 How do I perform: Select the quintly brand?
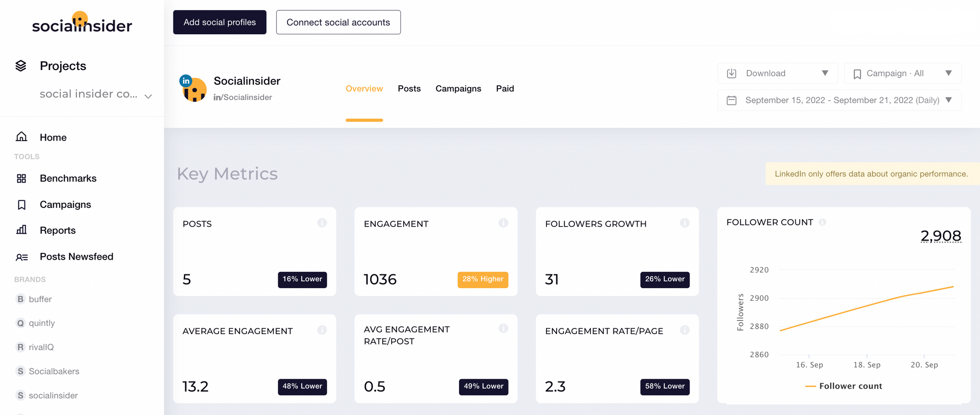coord(42,323)
